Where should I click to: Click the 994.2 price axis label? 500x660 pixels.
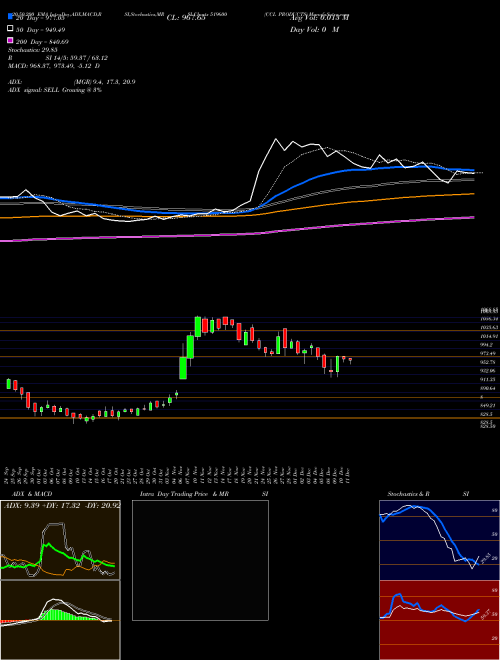[x=487, y=345]
